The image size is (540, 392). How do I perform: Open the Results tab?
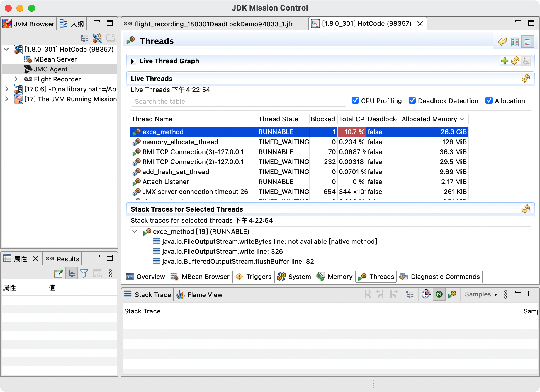coord(62,259)
